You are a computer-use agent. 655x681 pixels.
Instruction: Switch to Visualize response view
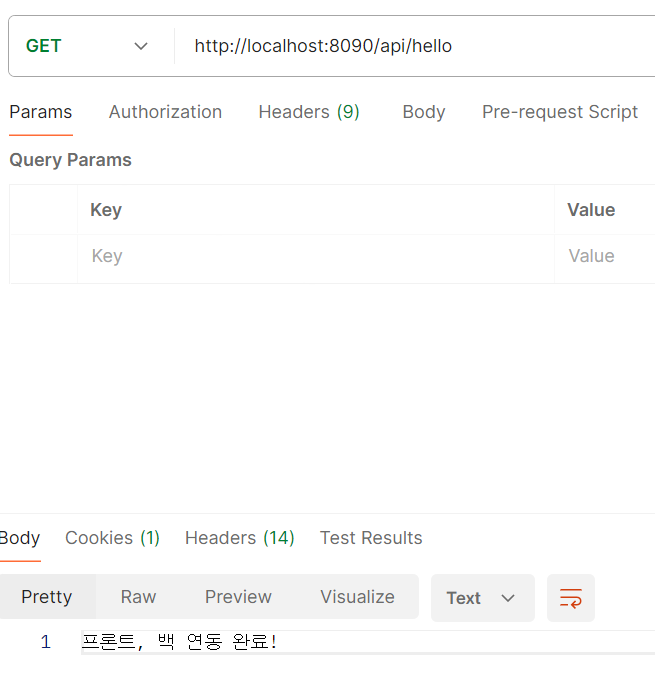357,597
